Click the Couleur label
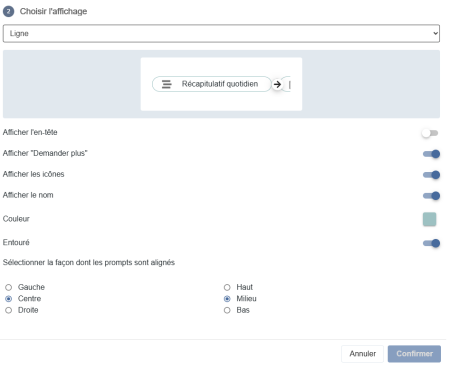Image resolution: width=450 pixels, height=372 pixels. tap(16, 219)
